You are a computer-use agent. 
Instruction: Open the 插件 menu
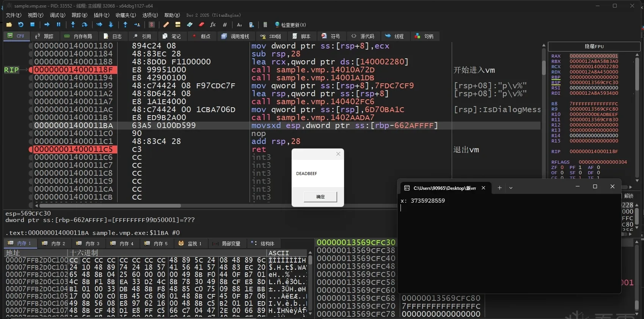point(101,15)
